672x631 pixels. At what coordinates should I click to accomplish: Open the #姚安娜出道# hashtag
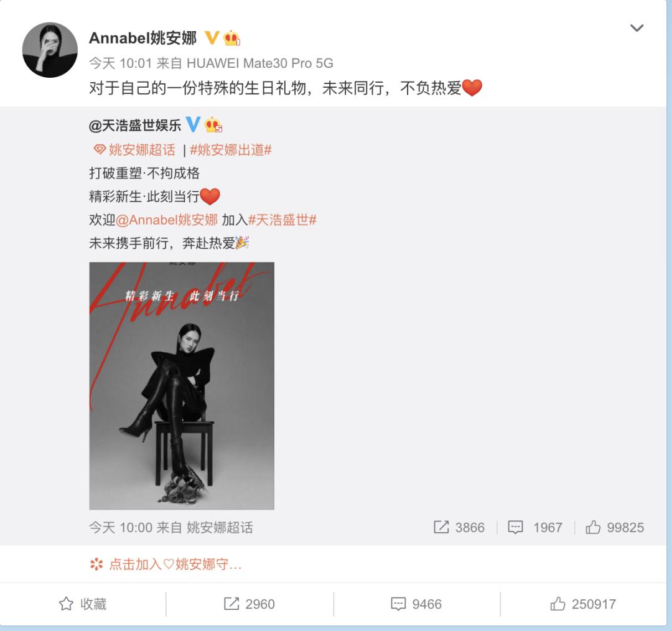231,149
